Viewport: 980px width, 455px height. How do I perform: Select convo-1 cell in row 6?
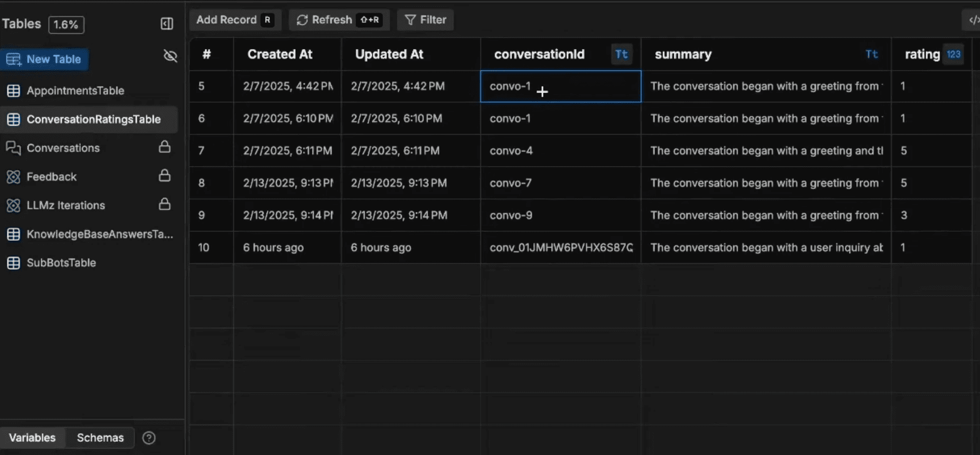[561, 118]
